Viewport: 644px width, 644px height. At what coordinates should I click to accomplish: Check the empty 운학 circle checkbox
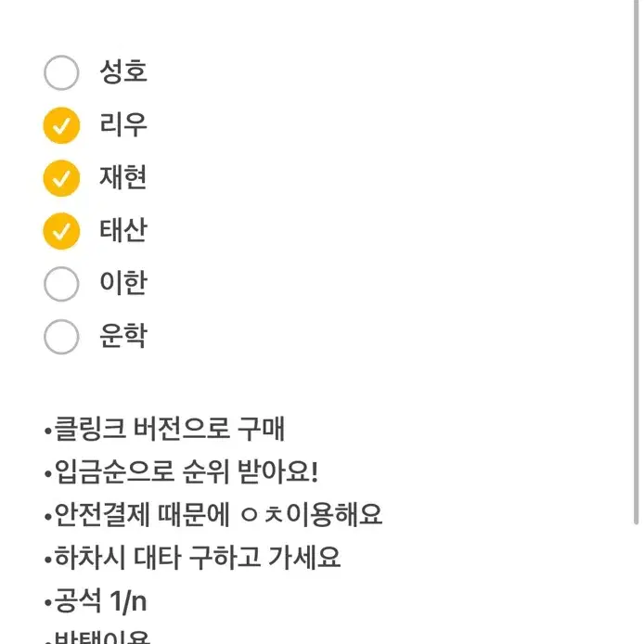click(x=61, y=337)
